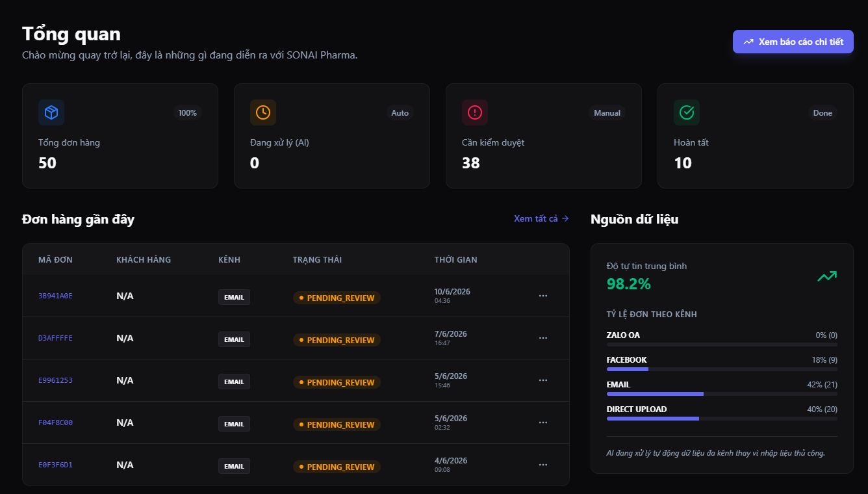The image size is (868, 494).
Task: Click the total orders value 50
Action: 47,163
